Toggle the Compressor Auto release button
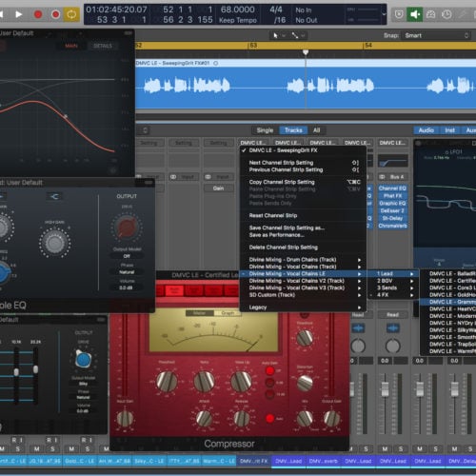 (269, 418)
